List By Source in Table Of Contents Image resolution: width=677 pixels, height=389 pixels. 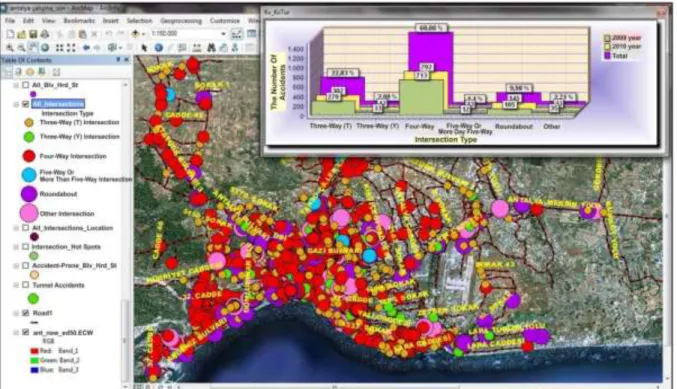18,71
